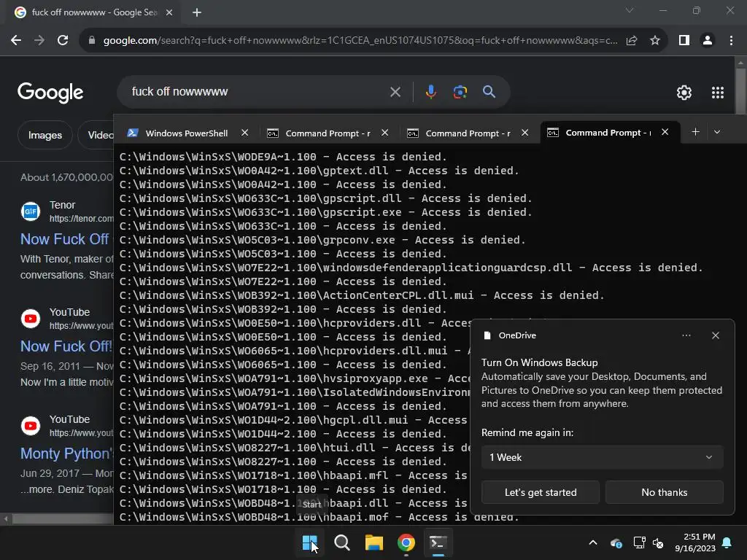This screenshot has width=747, height=560.
Task: Close the Google Search browser tab
Action: (169, 12)
